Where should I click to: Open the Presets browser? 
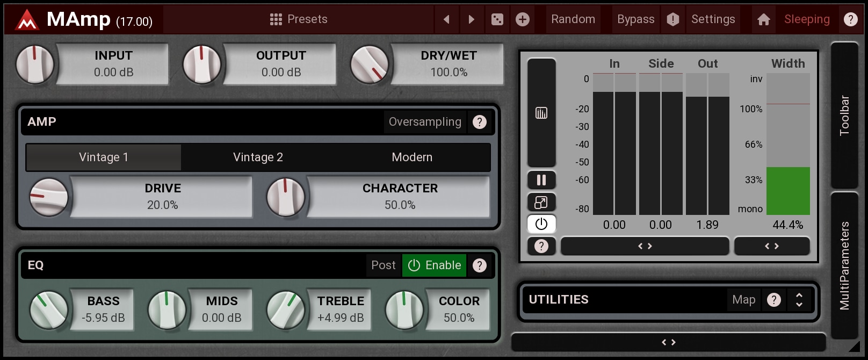pyautogui.click(x=299, y=20)
